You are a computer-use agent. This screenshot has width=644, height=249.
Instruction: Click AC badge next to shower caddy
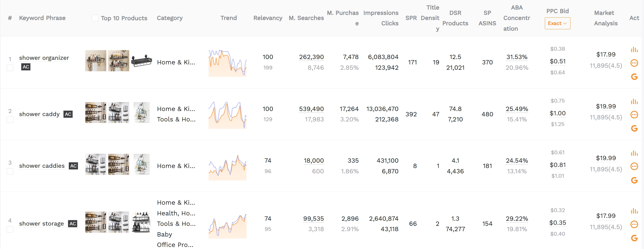pos(68,114)
